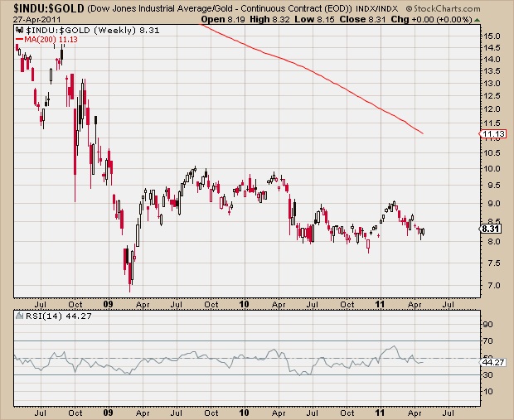Viewport: 514px width, 420px height.
Task: Click the 14.5 price axis label
Action: coord(493,47)
